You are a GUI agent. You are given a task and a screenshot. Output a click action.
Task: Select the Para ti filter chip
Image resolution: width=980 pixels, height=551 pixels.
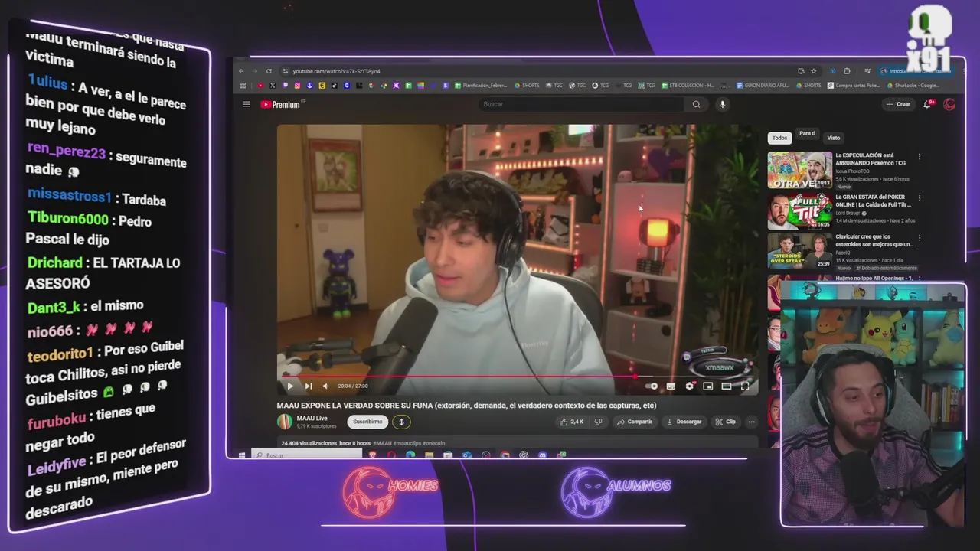click(x=807, y=134)
